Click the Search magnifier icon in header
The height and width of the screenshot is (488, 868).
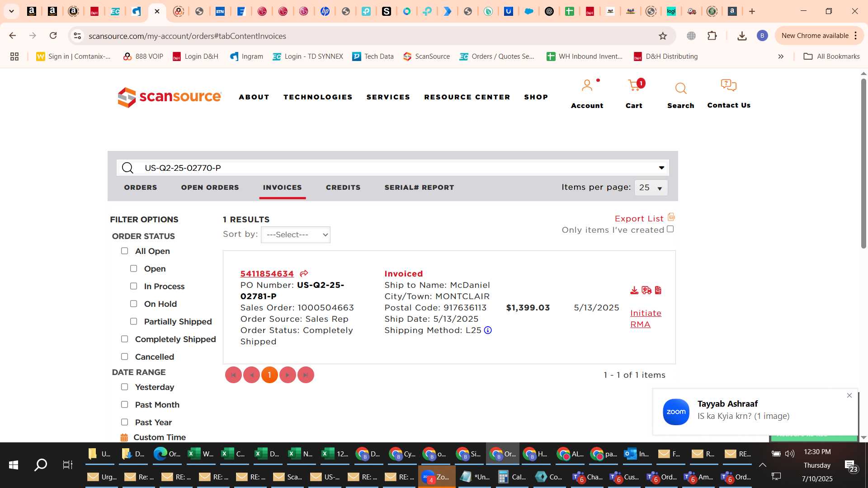click(681, 89)
